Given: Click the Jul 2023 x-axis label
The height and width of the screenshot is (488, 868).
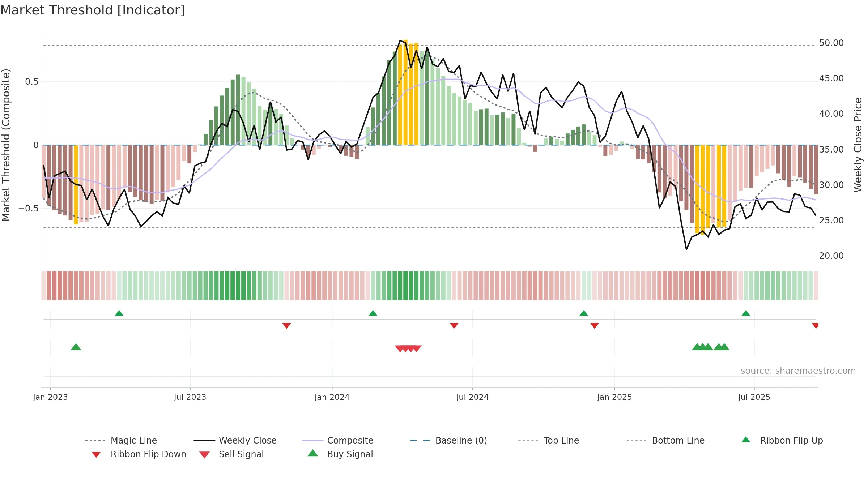Looking at the screenshot, I should coord(190,397).
